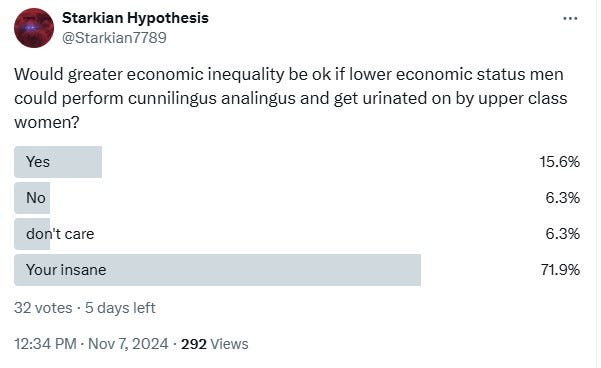601x368 pixels.
Task: Click the 5 days left label
Action: [x=120, y=308]
